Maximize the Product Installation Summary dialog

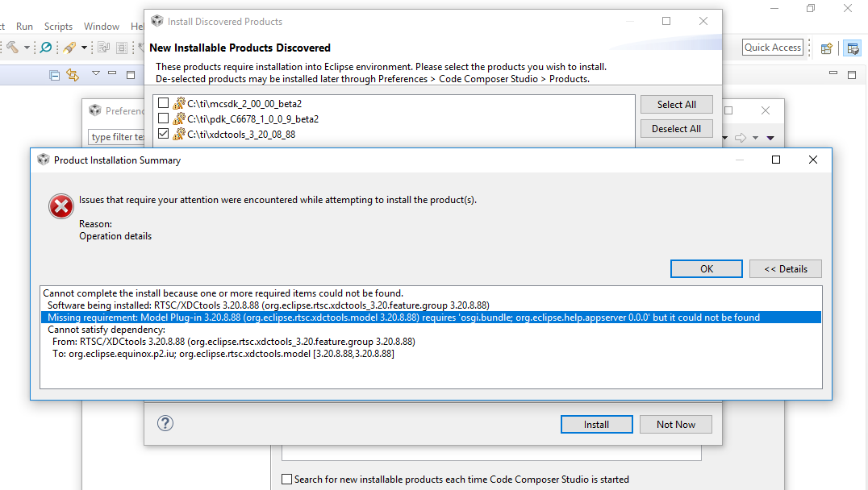point(776,160)
